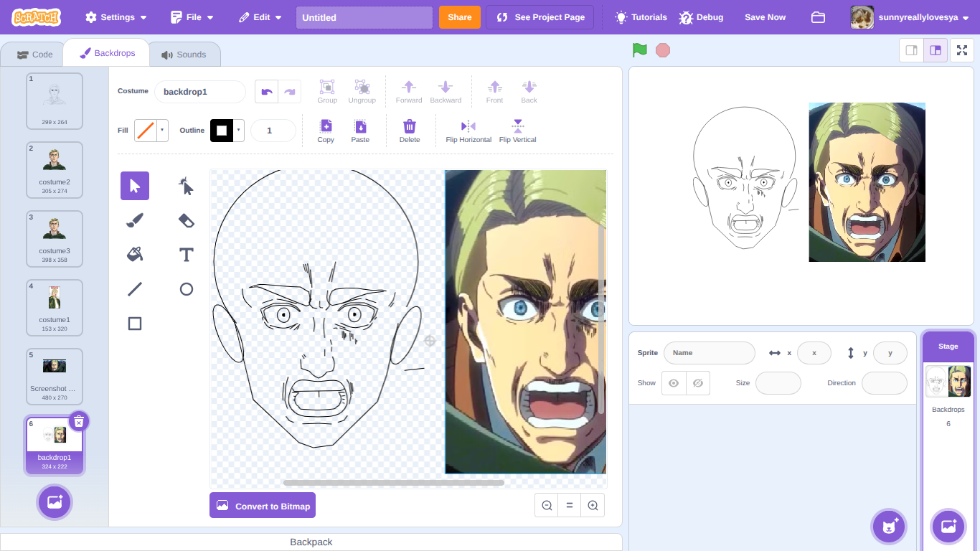The image size is (980, 551).
Task: Select costume2 thumbnail
Action: click(x=55, y=170)
